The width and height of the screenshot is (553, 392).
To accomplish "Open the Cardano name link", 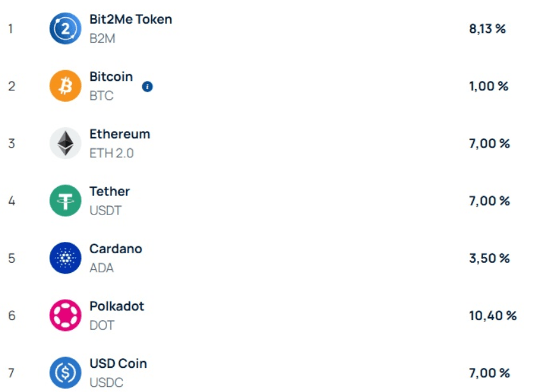I will pyautogui.click(x=115, y=248).
